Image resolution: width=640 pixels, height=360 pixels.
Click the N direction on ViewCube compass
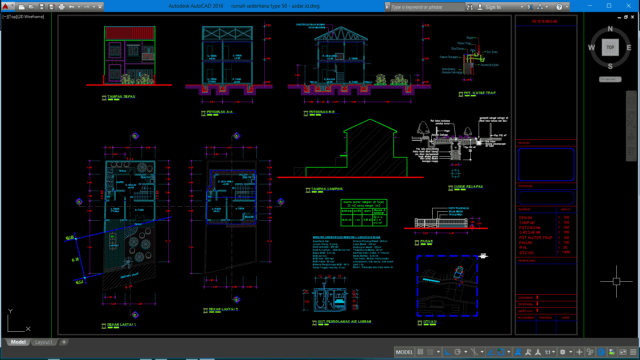pyautogui.click(x=610, y=29)
